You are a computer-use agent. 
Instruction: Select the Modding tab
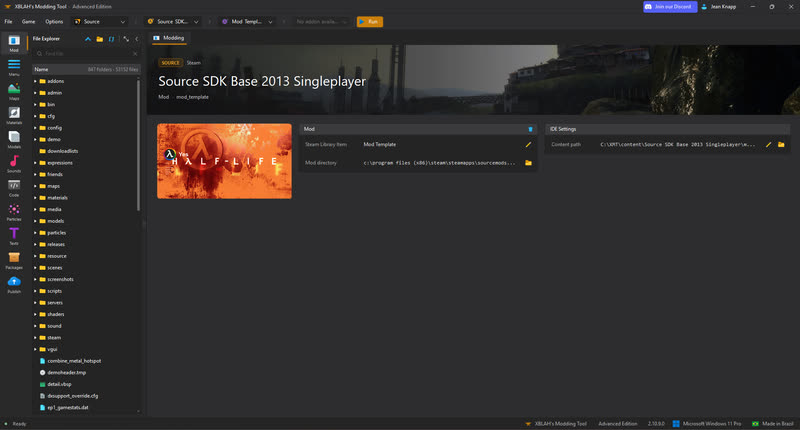point(169,38)
